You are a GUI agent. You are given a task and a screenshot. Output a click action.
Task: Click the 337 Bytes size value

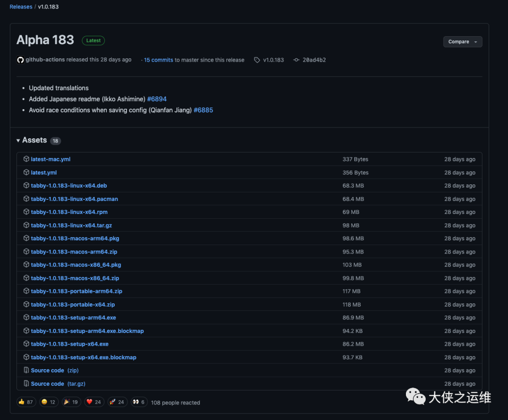pyautogui.click(x=355, y=159)
